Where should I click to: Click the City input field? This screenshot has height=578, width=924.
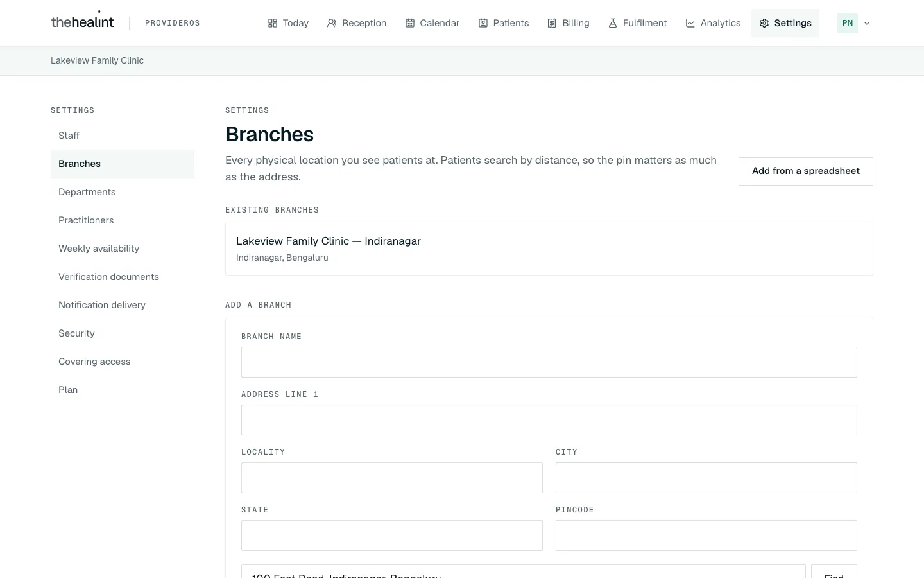pyautogui.click(x=706, y=478)
